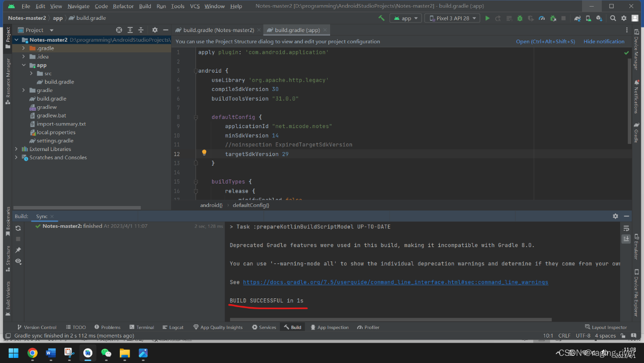The height and width of the screenshot is (363, 644).
Task: Open WeChat from the Windows taskbar
Action: tap(106, 353)
